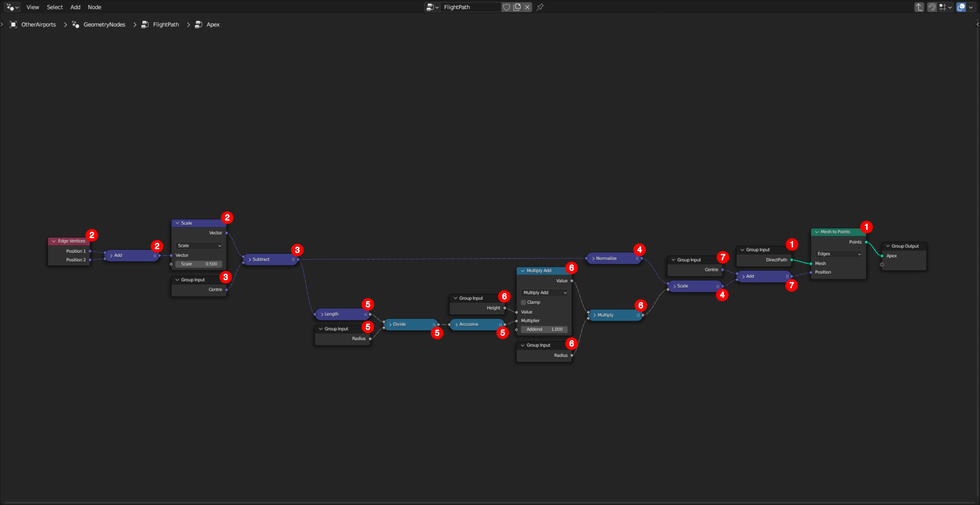
Task: Click the Position input label on Mesh to Points
Action: click(x=823, y=272)
